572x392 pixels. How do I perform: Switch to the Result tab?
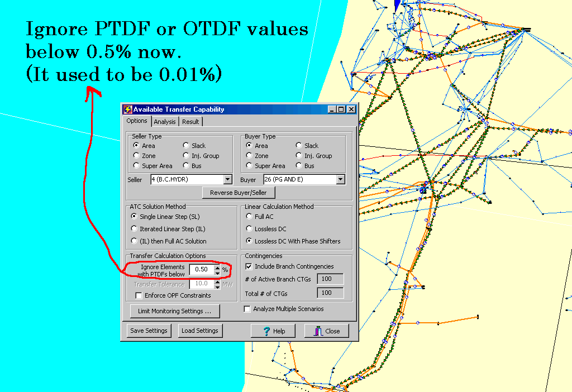click(190, 122)
